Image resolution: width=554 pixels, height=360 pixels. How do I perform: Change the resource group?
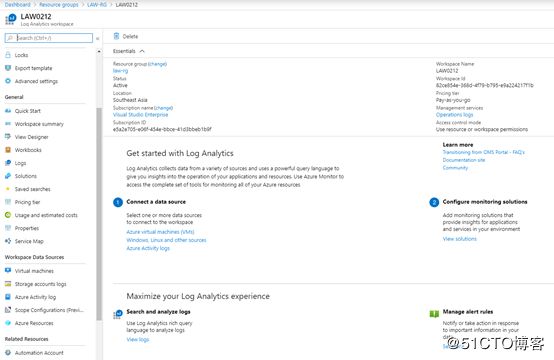(158, 64)
